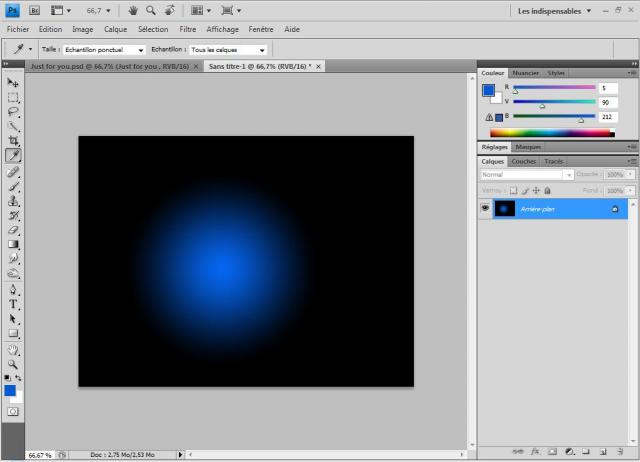
Task: Select the Move tool
Action: coord(13,83)
